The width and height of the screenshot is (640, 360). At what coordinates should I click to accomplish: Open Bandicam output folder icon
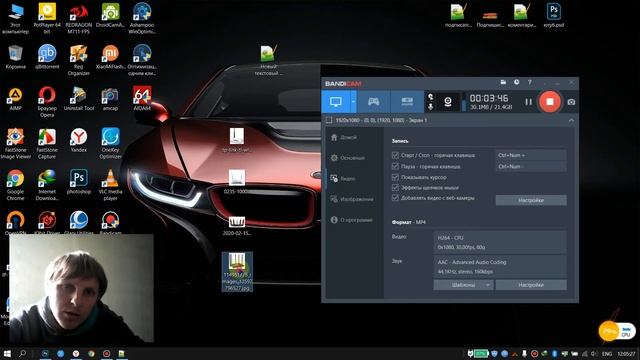pyautogui.click(x=503, y=82)
